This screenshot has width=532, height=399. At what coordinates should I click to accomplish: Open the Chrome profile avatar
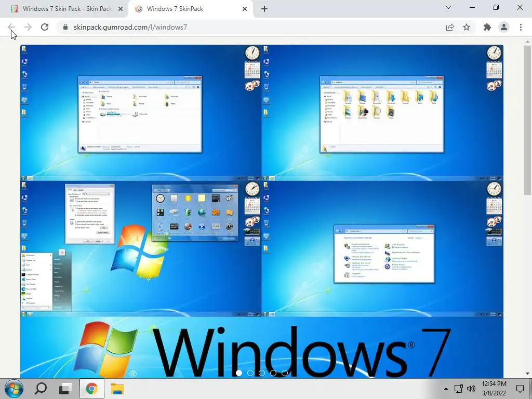(x=504, y=27)
